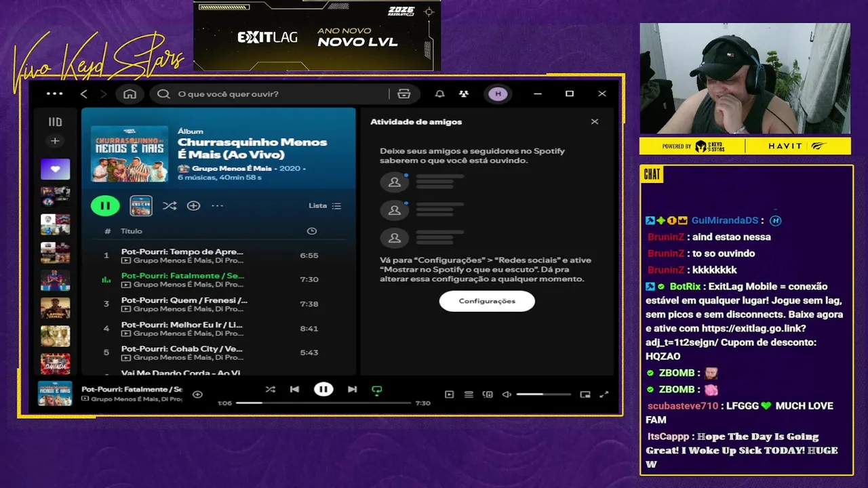This screenshot has width=868, height=488.
Task: Mute with the speaker icon
Action: pos(507,394)
